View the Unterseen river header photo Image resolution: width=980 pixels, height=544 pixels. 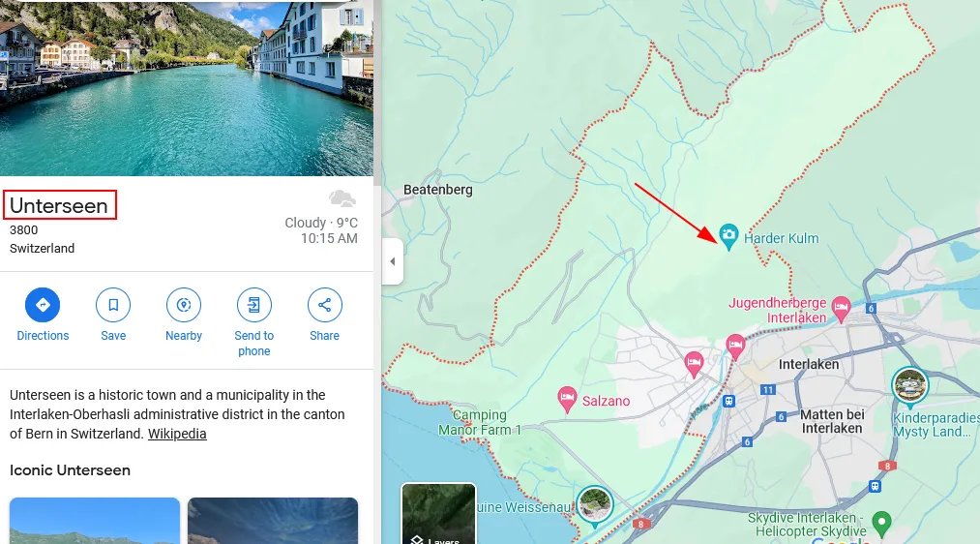point(187,87)
